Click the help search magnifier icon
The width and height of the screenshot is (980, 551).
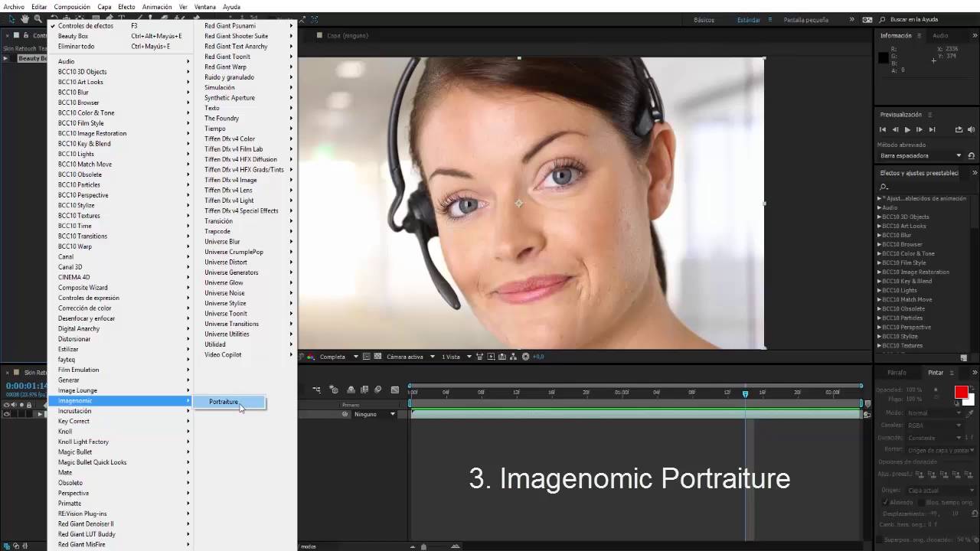coord(883,20)
